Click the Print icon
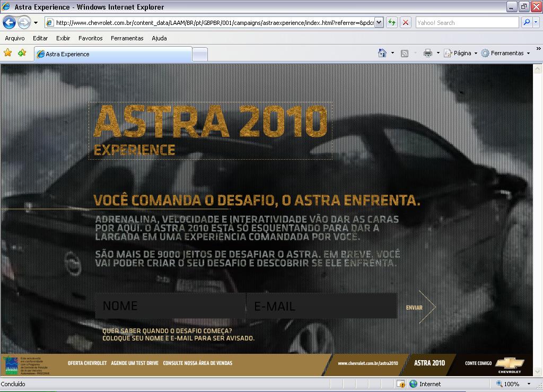 [428, 53]
